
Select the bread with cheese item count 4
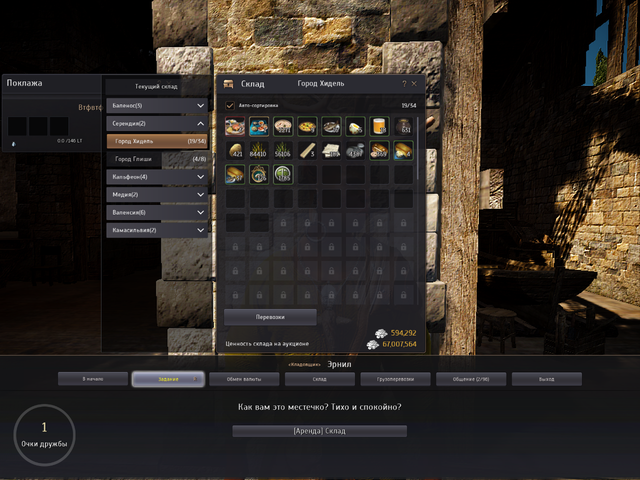(403, 150)
